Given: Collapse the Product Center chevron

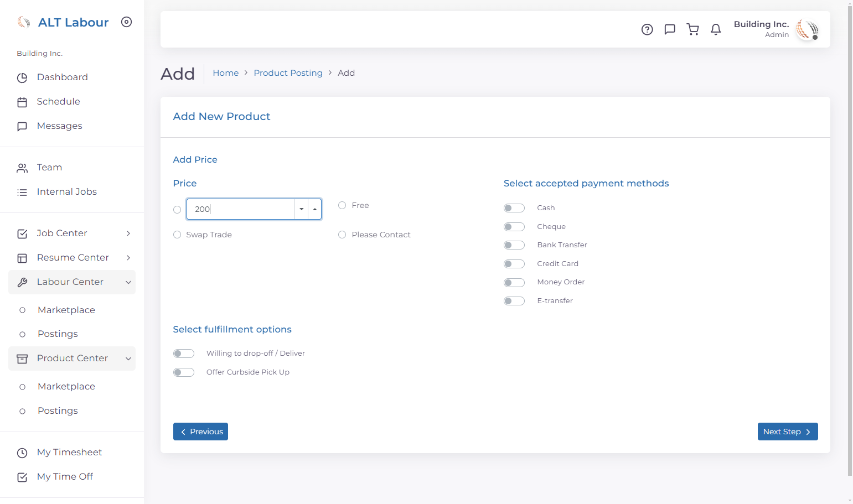Looking at the screenshot, I should pos(128,358).
